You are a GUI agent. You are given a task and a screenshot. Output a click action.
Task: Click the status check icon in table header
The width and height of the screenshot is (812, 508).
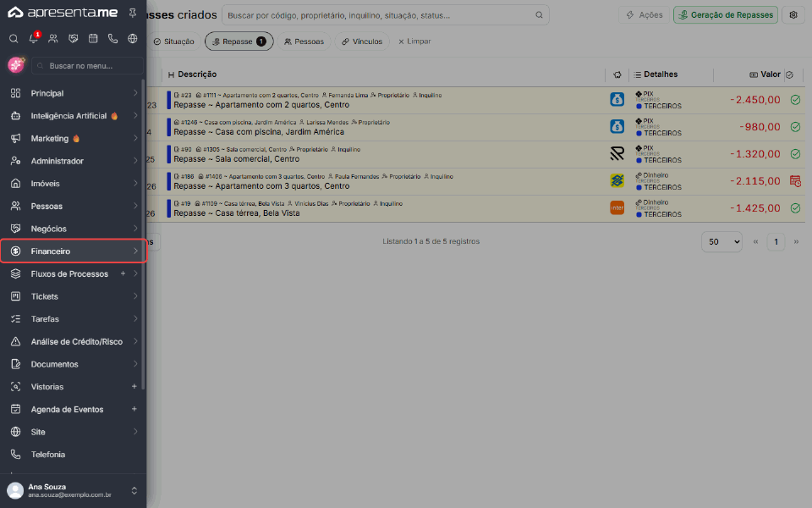pyautogui.click(x=789, y=75)
